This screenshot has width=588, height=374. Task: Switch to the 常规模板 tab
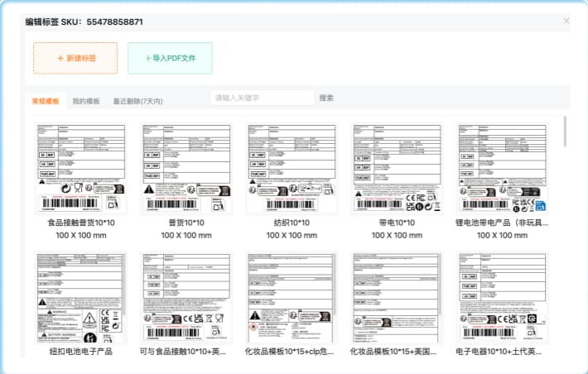pos(46,101)
